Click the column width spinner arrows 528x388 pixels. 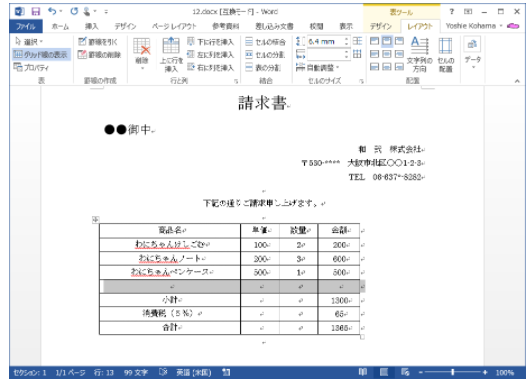[347, 54]
